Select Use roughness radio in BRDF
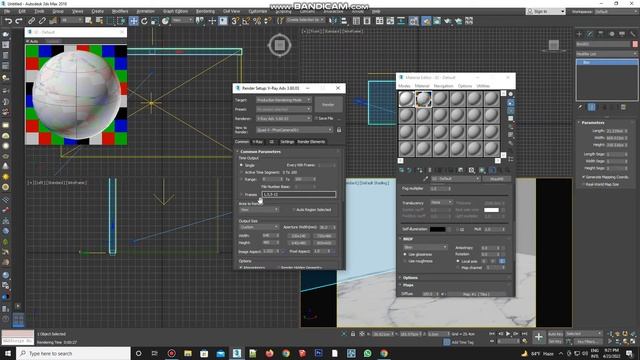640x360 pixels. [405, 261]
